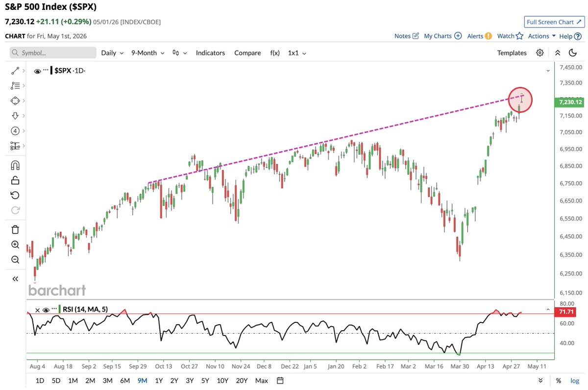Expand bottom toolbar double-down chevron
588x390 pixels.
click(x=540, y=381)
